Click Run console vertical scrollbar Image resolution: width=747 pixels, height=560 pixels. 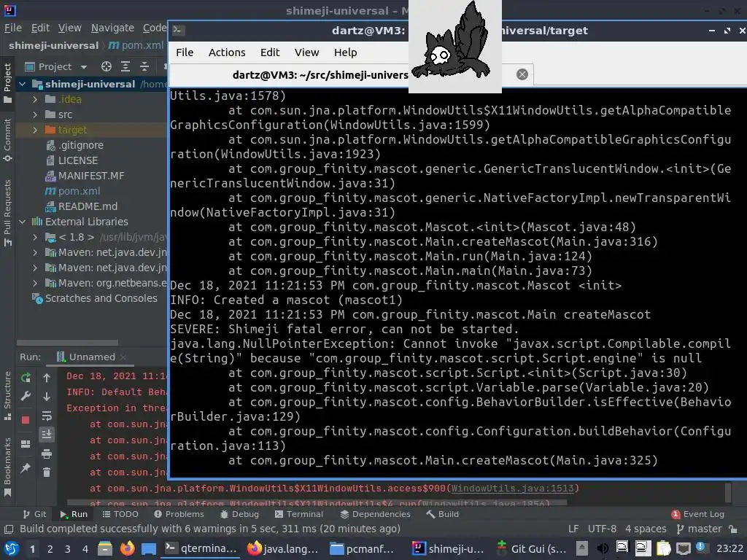click(x=728, y=493)
